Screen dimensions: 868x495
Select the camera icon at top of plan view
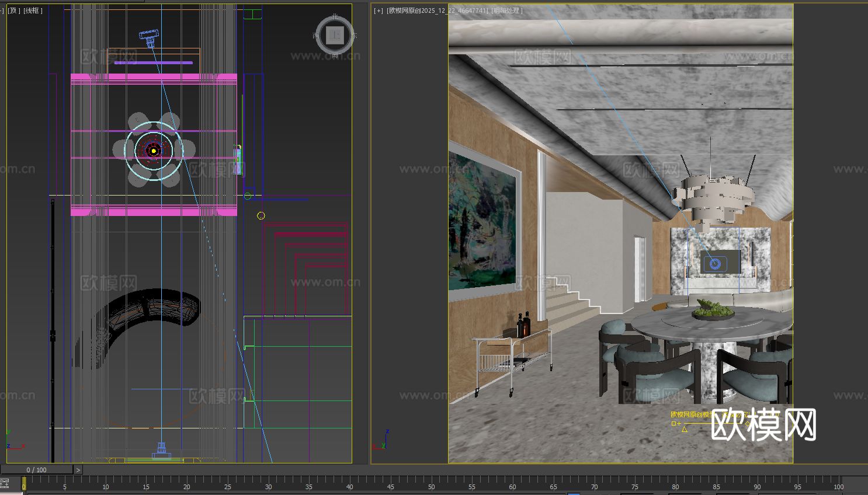pyautogui.click(x=150, y=36)
